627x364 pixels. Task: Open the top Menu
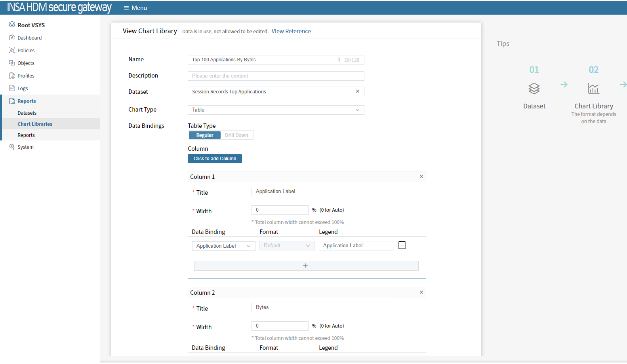pos(135,8)
